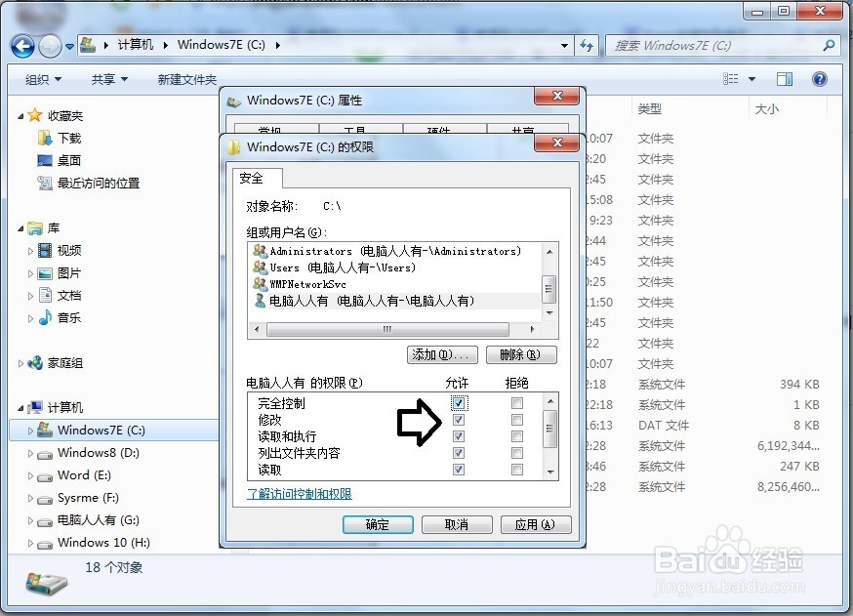Image resolution: width=853 pixels, height=616 pixels.
Task: Click the Explorer back navigation arrow
Action: (x=22, y=46)
